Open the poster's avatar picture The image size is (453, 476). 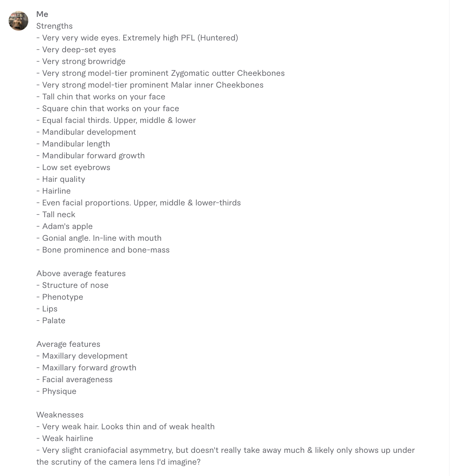pos(18,21)
